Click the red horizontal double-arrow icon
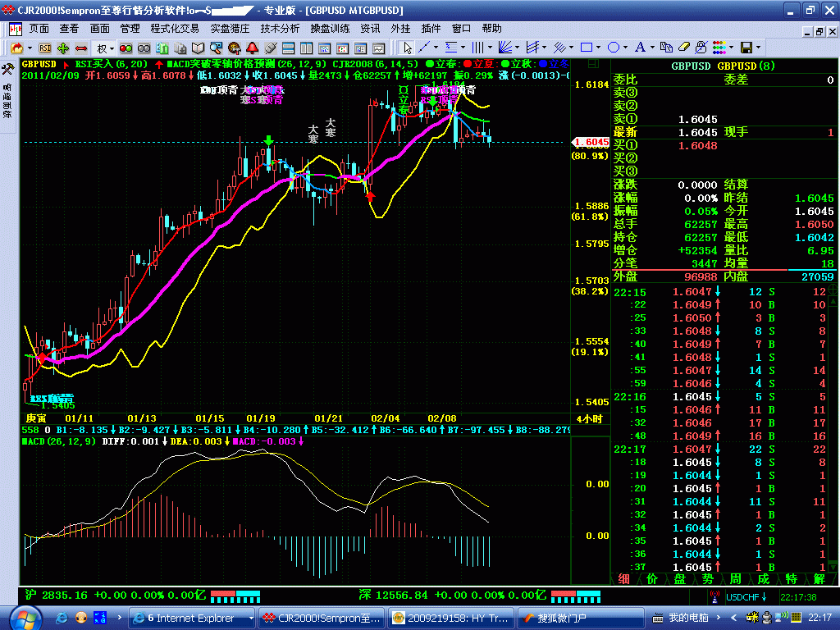The image size is (840, 630). point(81,48)
